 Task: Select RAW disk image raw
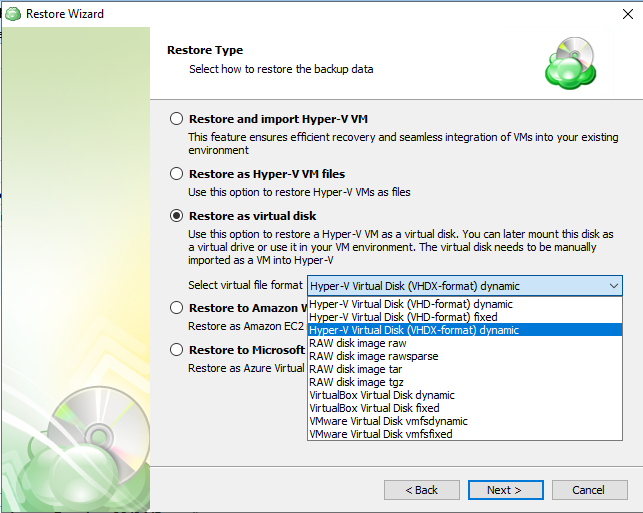click(357, 343)
